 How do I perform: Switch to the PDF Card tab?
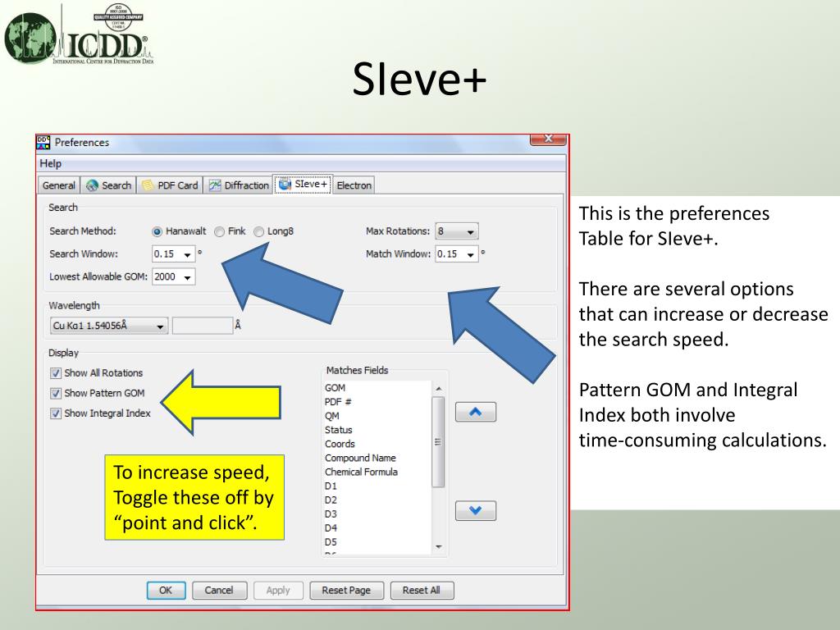pos(170,185)
